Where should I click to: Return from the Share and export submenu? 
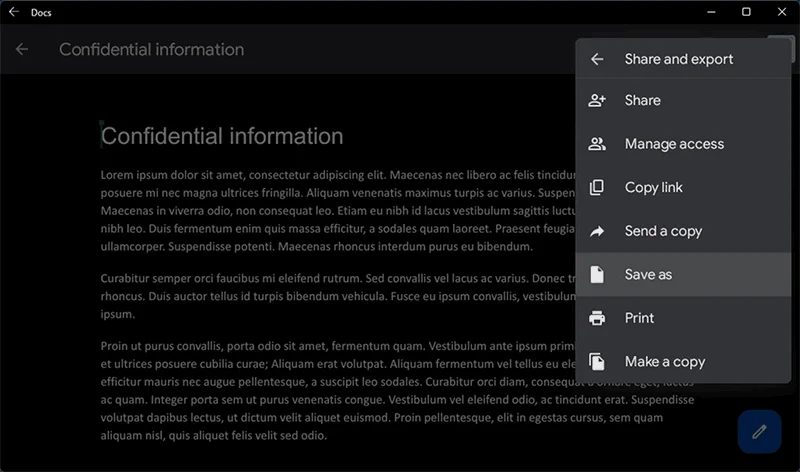pyautogui.click(x=597, y=59)
